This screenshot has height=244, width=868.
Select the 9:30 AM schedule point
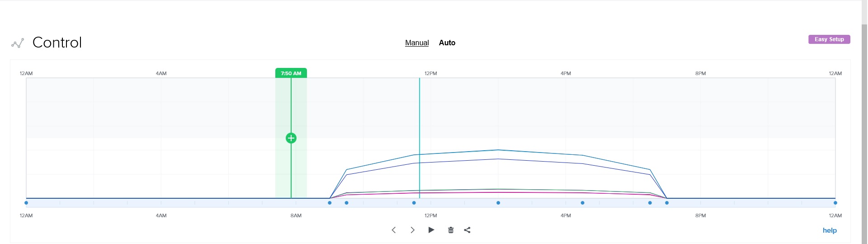(x=347, y=203)
